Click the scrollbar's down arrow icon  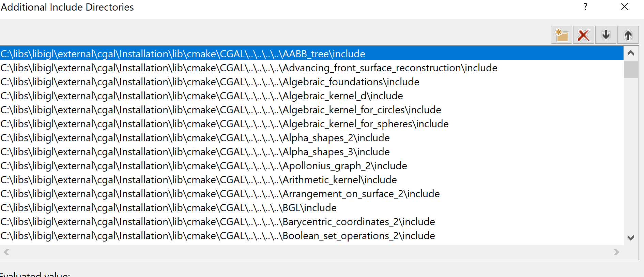(631, 237)
